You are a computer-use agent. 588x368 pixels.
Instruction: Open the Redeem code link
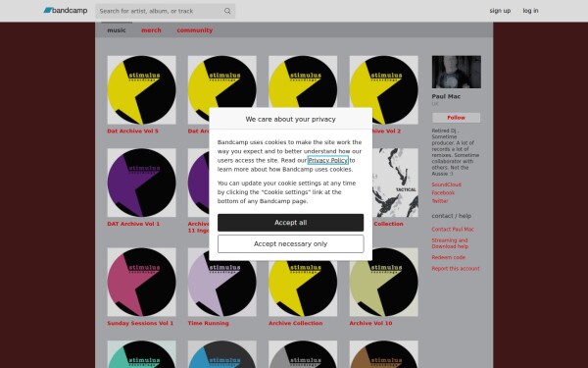448,257
